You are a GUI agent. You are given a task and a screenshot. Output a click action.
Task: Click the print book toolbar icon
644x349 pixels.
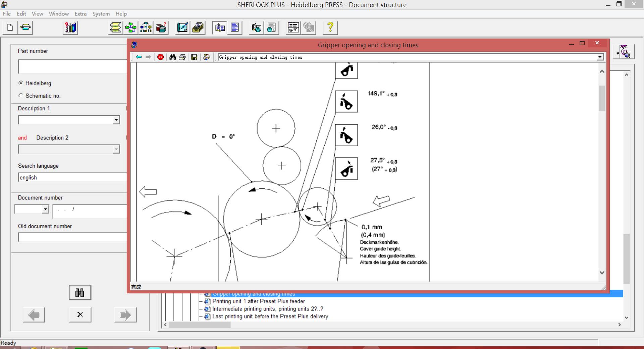coord(257,27)
